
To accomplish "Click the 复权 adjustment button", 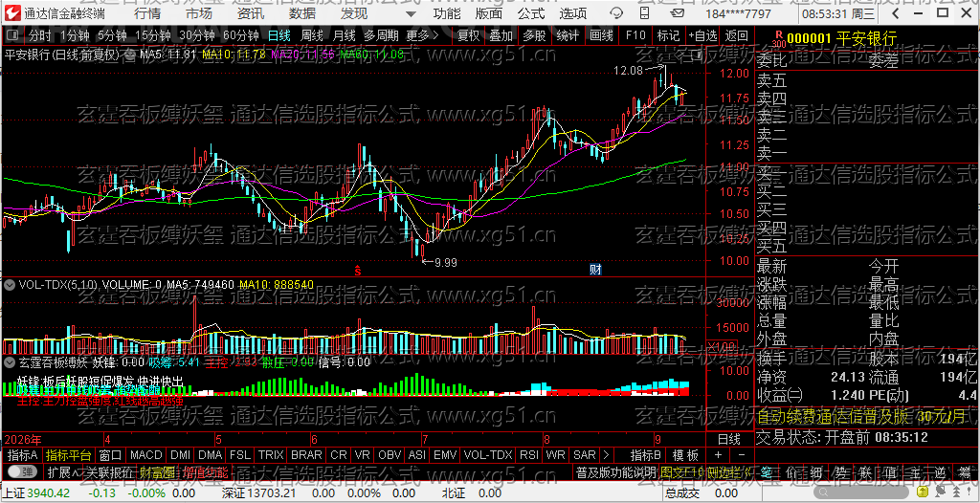I will pyautogui.click(x=468, y=35).
